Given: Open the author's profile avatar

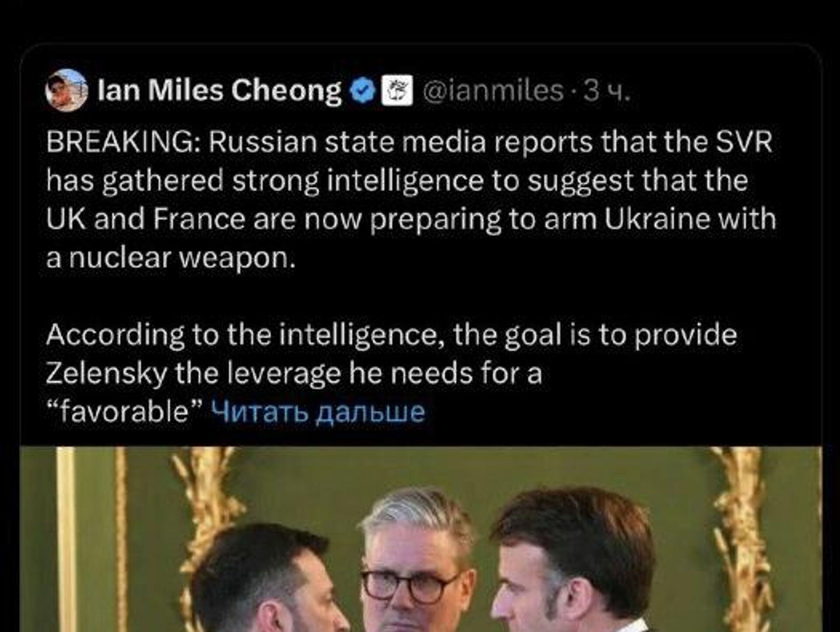Looking at the screenshot, I should 66,91.
